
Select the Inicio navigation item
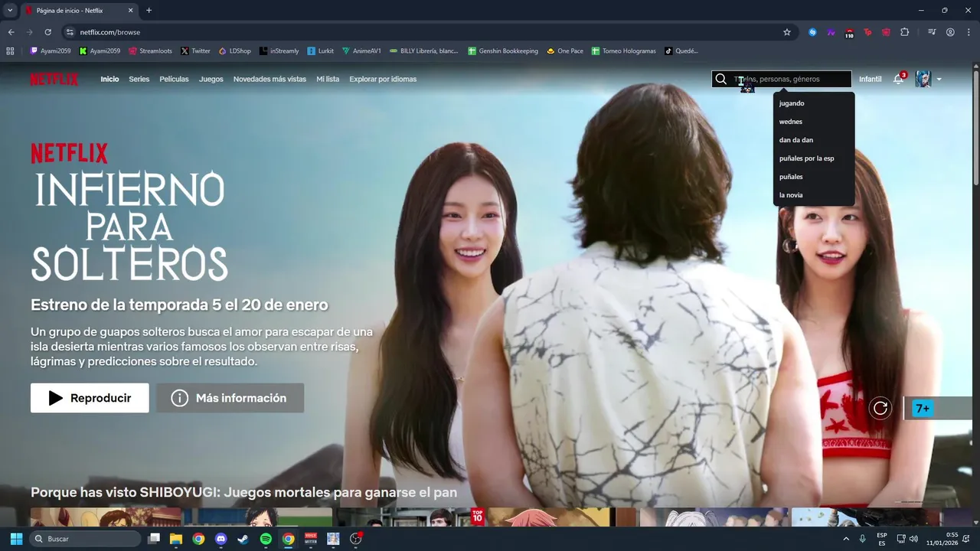tap(109, 79)
